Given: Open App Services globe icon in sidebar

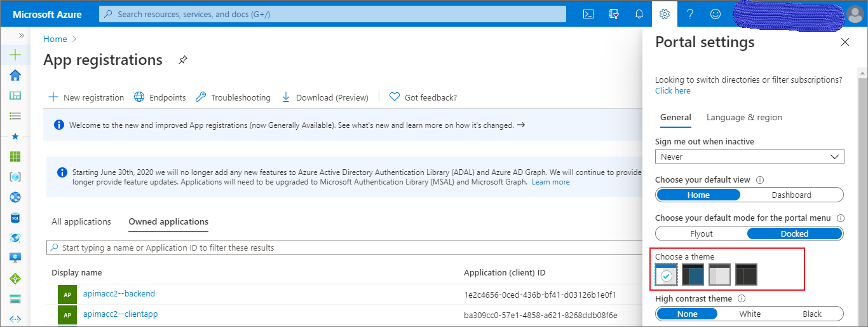Looking at the screenshot, I should (15, 197).
